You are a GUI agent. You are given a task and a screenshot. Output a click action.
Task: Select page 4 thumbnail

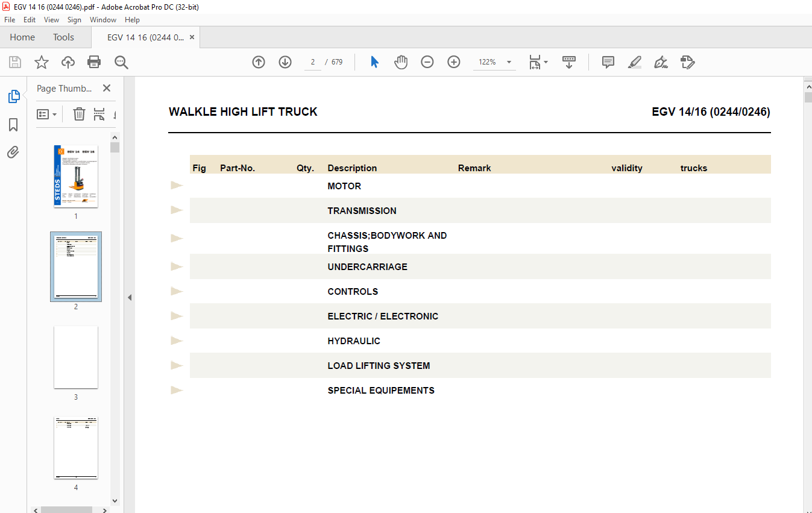pyautogui.click(x=76, y=448)
